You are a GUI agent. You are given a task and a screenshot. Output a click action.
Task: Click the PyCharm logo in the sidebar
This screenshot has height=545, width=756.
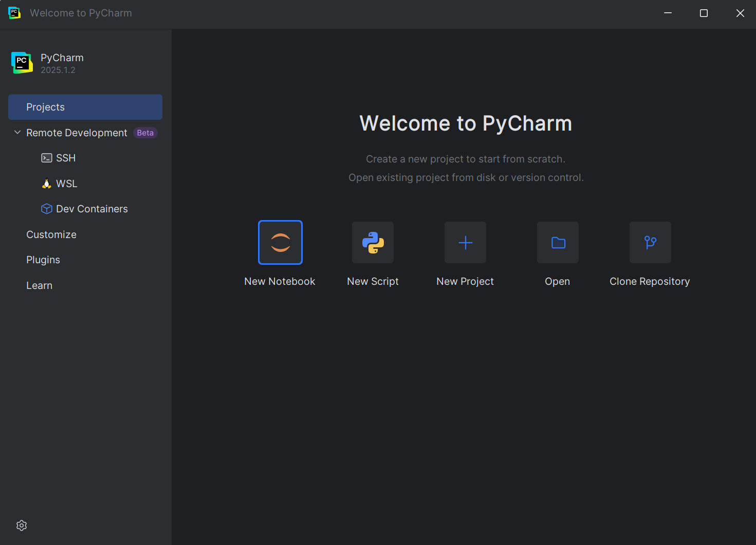[x=22, y=62]
